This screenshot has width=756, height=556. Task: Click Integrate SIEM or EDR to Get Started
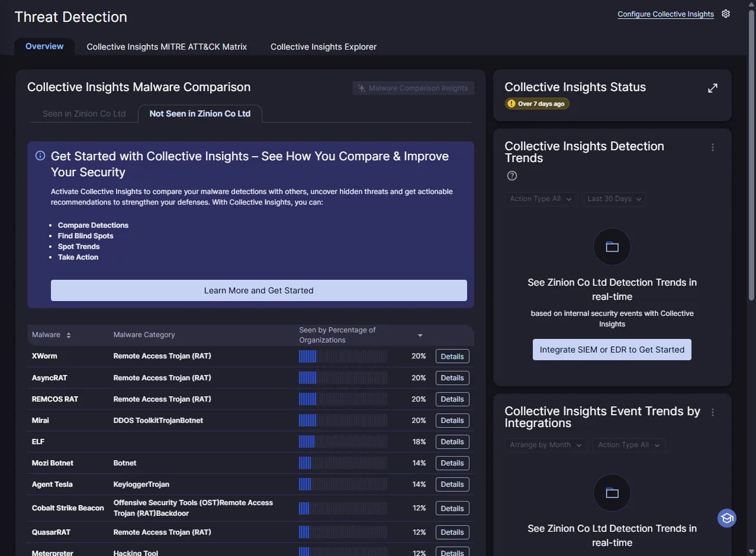612,350
